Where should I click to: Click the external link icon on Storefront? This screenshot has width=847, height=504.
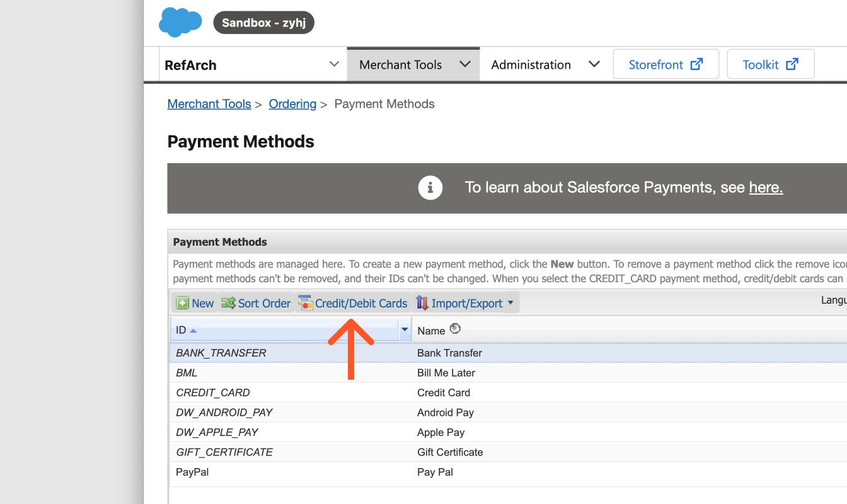(x=697, y=64)
